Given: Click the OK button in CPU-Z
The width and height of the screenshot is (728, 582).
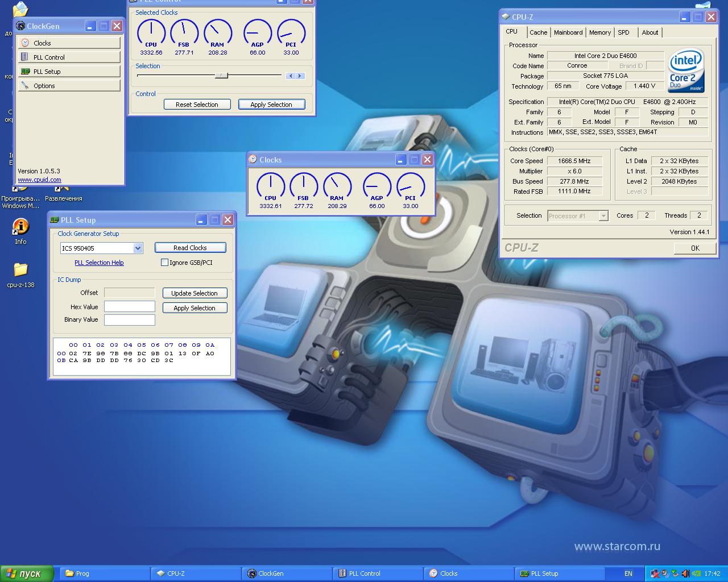Looking at the screenshot, I should click(x=695, y=248).
